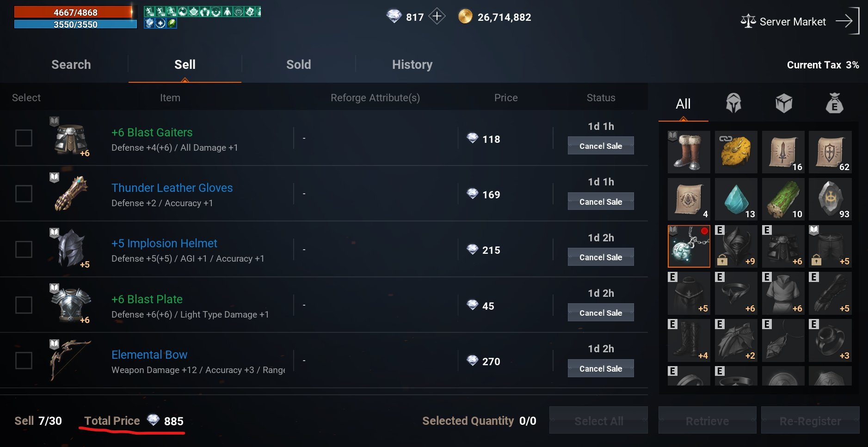
Task: Open the add diamonds plus icon
Action: (437, 17)
